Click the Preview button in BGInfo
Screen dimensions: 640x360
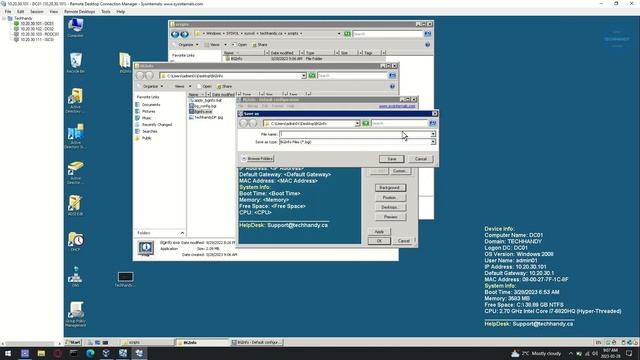coord(390,217)
